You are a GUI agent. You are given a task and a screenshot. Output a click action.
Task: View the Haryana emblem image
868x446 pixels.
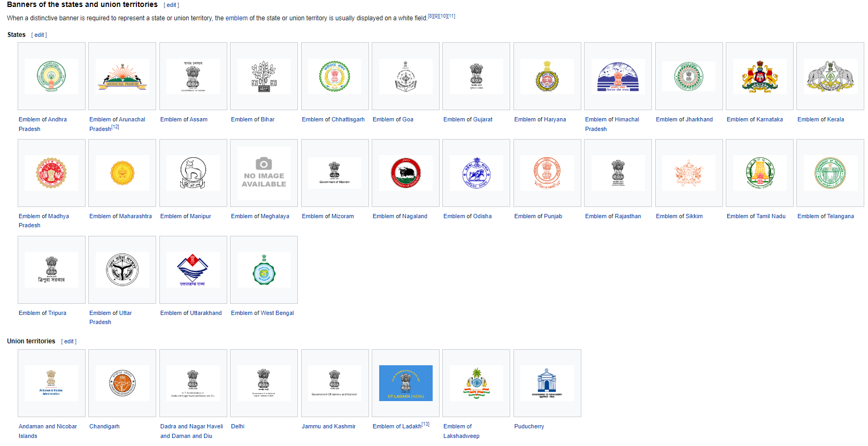coord(547,76)
